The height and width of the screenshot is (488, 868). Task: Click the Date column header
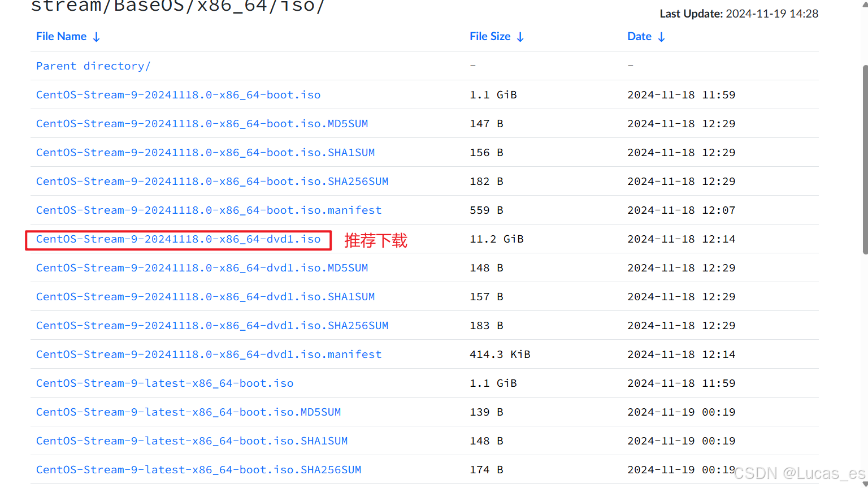point(639,36)
